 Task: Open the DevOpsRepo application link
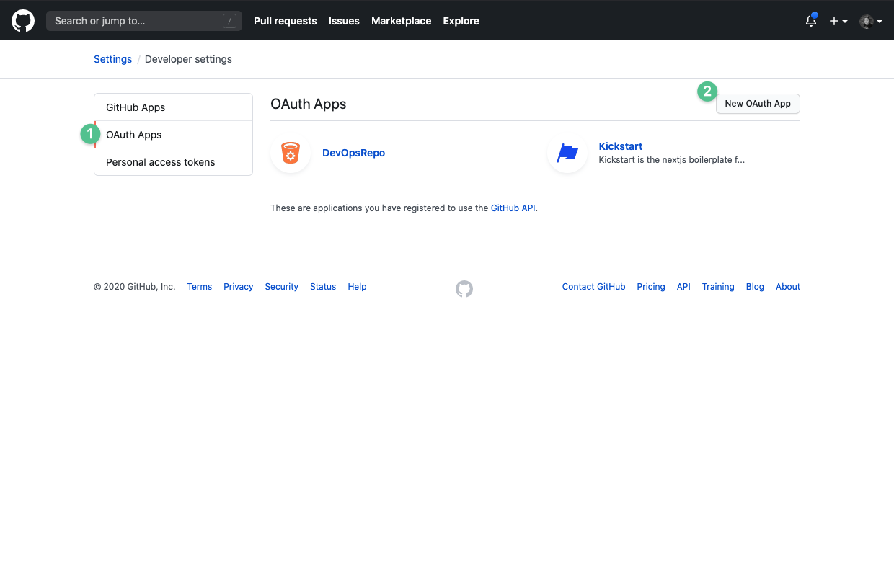click(353, 153)
